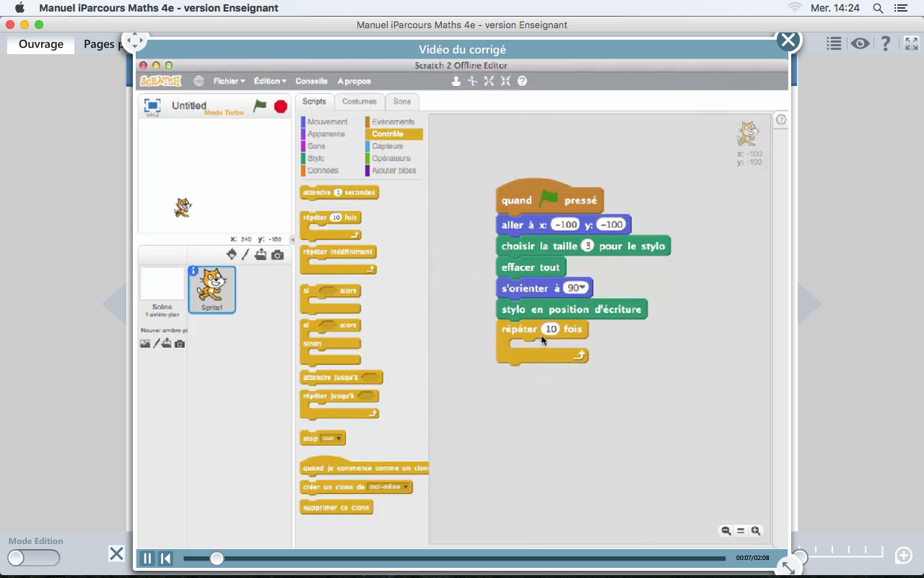Restart the video from the beginning

tap(165, 558)
